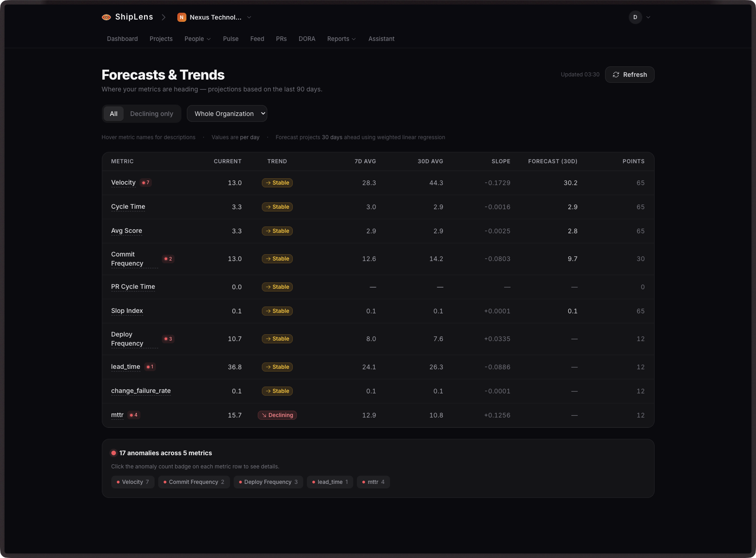Click the lead_time row anomaly badge
This screenshot has height=558, width=756.
pos(150,367)
